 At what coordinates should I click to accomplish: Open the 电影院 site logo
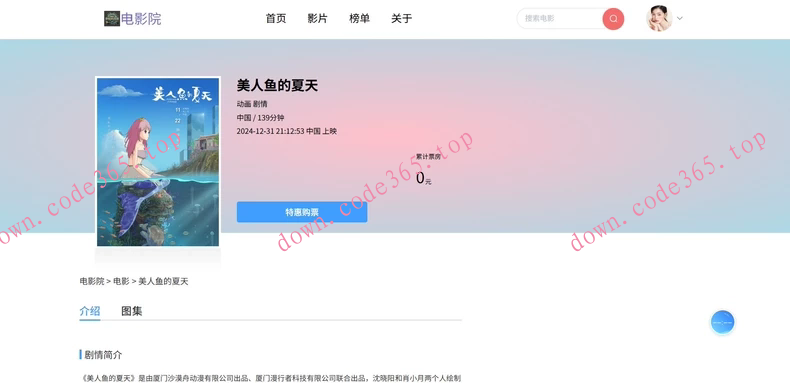[x=112, y=19]
